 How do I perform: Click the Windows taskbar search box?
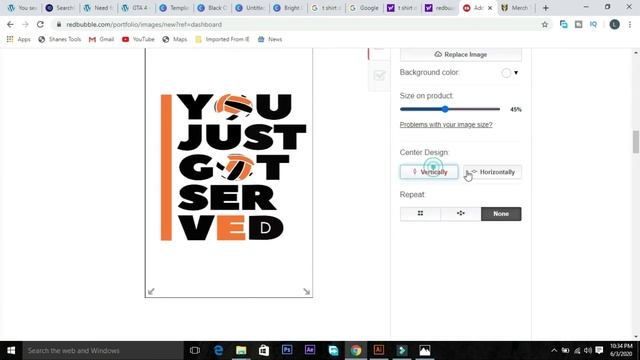click(103, 350)
